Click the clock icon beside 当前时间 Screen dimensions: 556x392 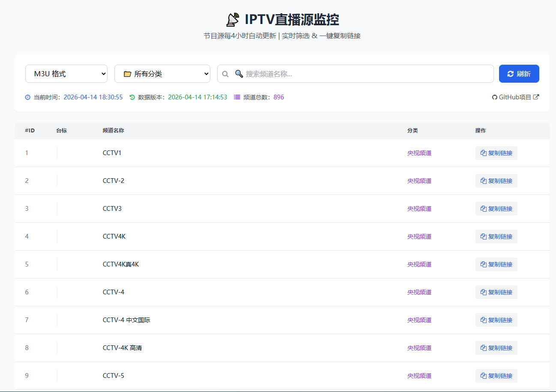pyautogui.click(x=28, y=97)
